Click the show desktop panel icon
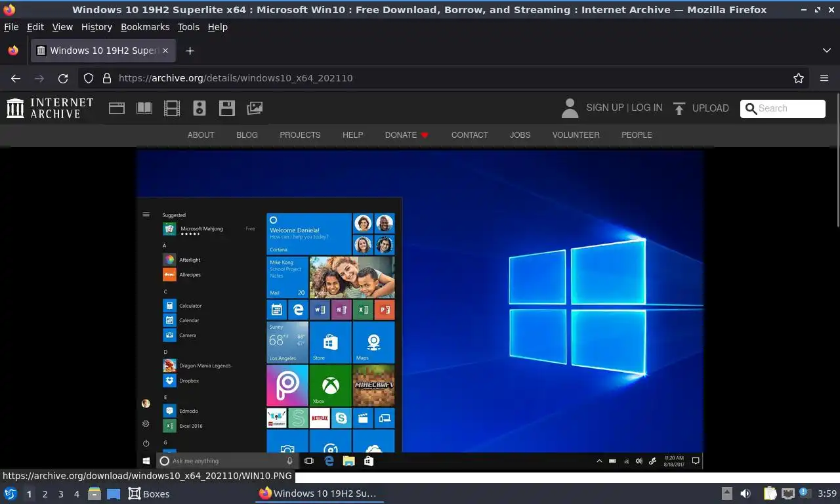 click(x=114, y=494)
